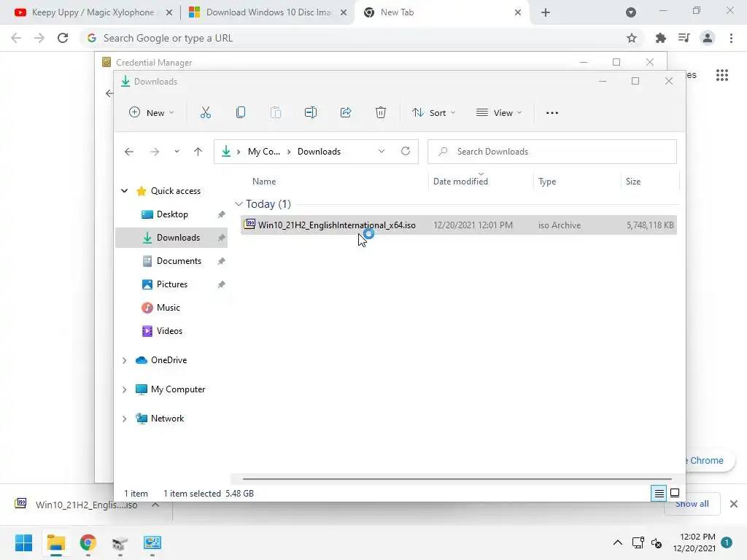Screen dimensions: 747x560
Task: Sort by Size column header
Action: pyautogui.click(x=633, y=182)
